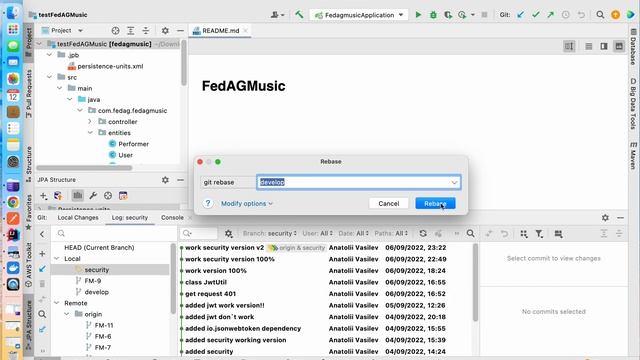
Task: Run FedagmusicApplication with the green play icon
Action: [418, 15]
